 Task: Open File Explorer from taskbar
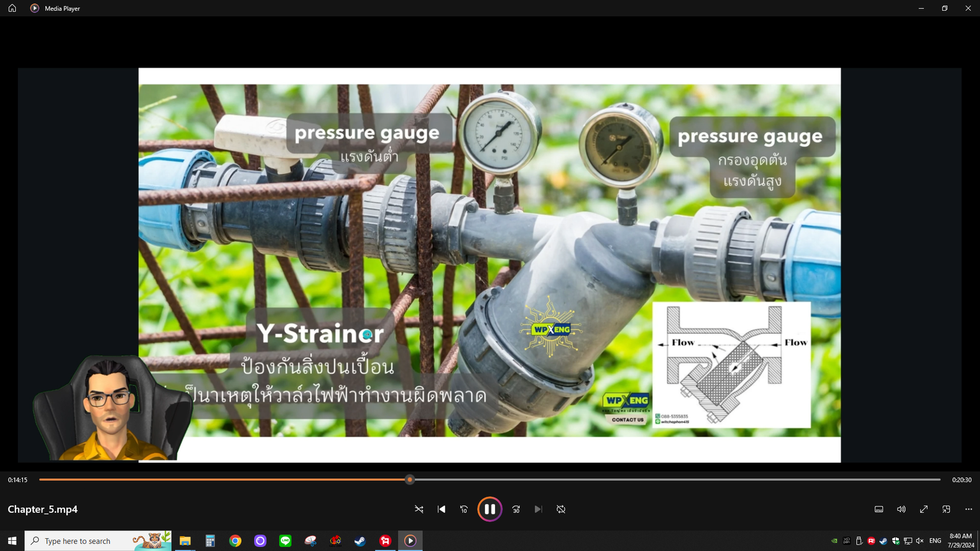click(x=185, y=541)
